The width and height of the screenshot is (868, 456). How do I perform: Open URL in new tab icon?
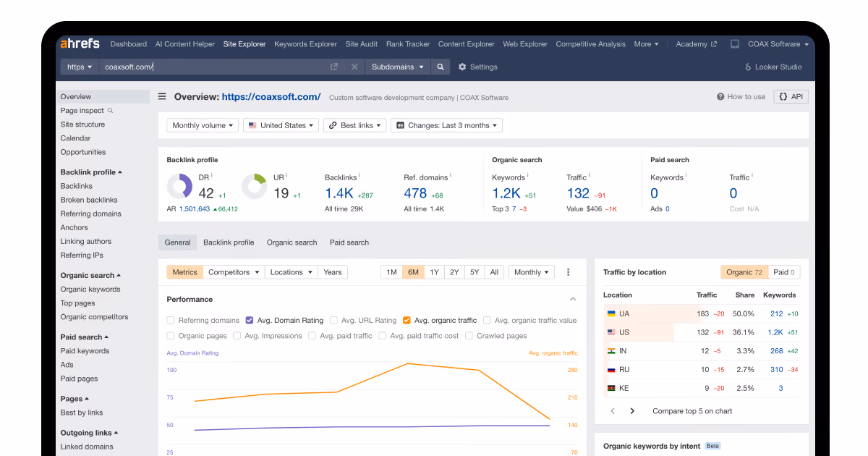[334, 67]
